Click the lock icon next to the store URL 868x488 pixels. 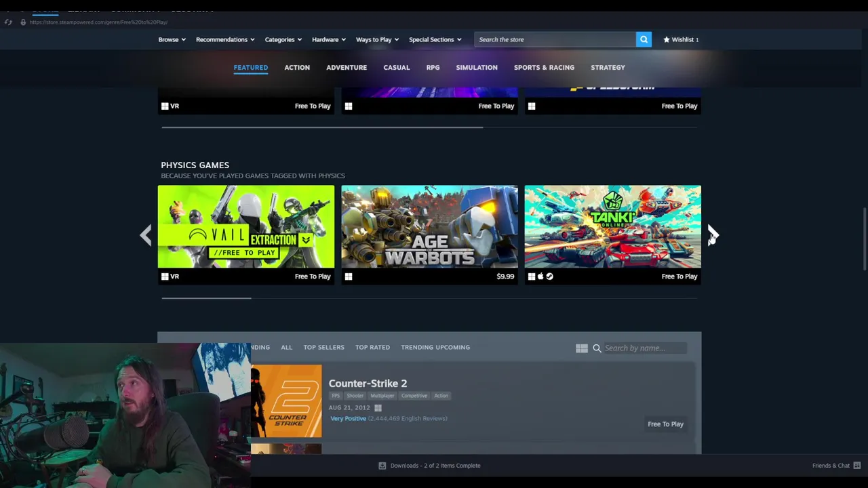22,22
